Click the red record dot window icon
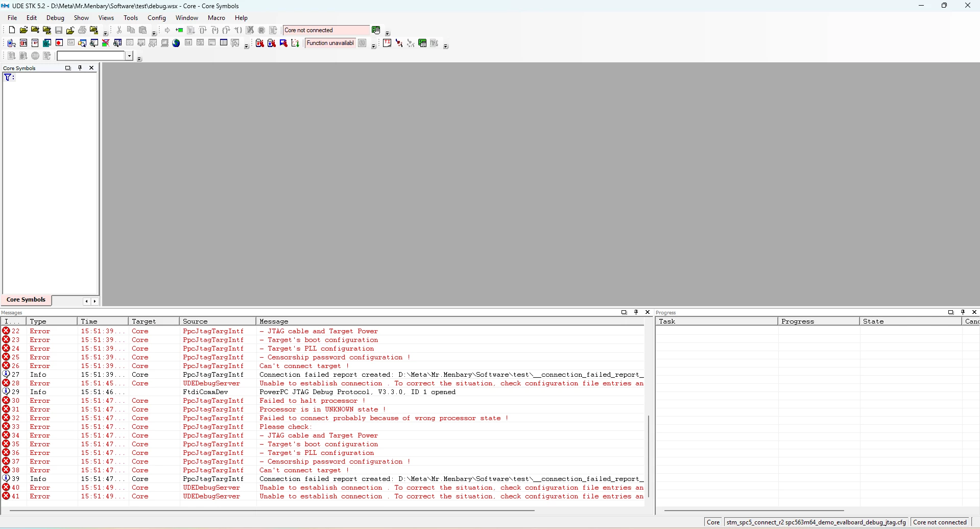The width and height of the screenshot is (980, 529). tap(59, 43)
